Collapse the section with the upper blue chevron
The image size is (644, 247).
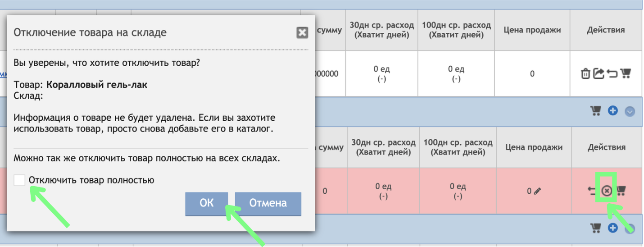click(630, 111)
